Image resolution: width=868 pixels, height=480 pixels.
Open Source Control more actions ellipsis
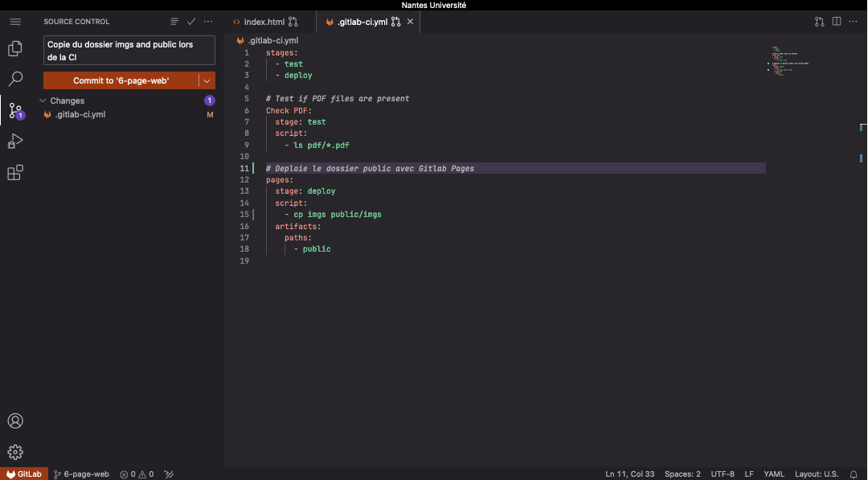208,22
